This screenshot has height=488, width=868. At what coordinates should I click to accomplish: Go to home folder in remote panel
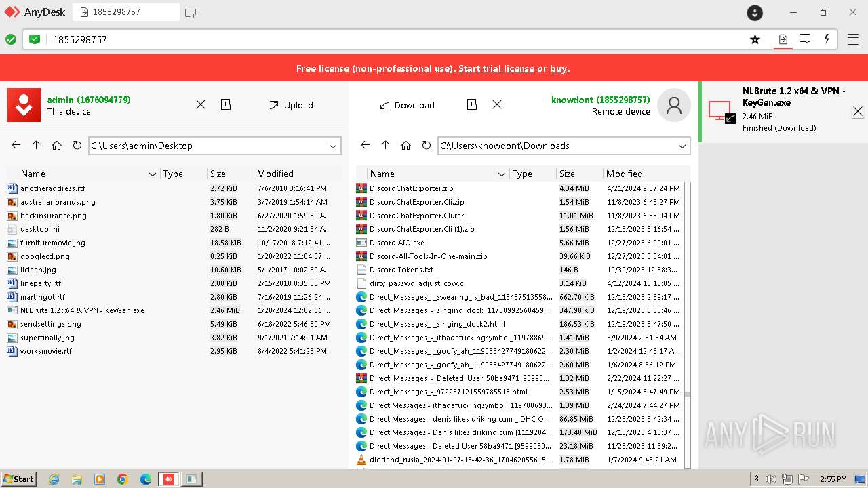(x=406, y=145)
